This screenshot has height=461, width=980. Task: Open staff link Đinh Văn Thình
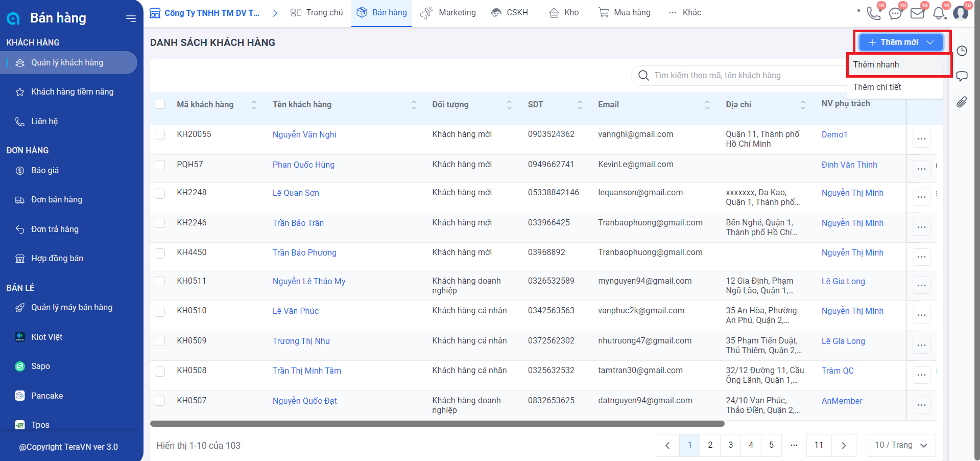click(849, 165)
